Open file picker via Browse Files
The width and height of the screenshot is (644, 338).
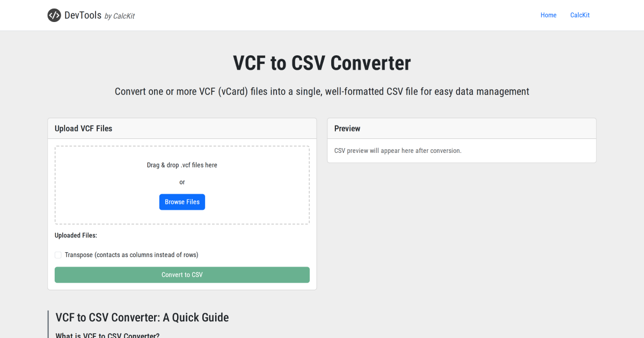(182, 202)
